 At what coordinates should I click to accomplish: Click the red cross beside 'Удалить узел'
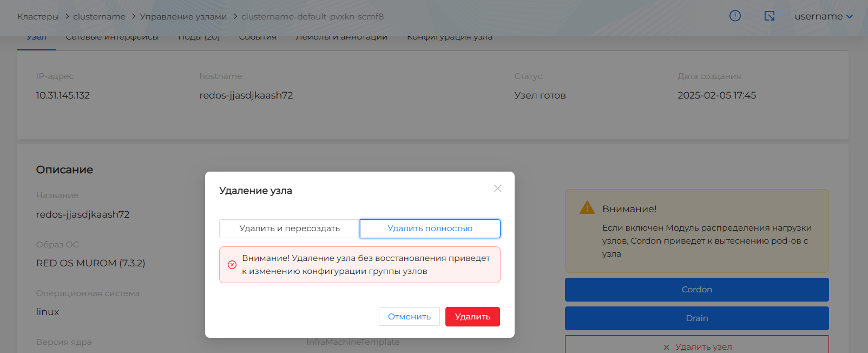(666, 347)
